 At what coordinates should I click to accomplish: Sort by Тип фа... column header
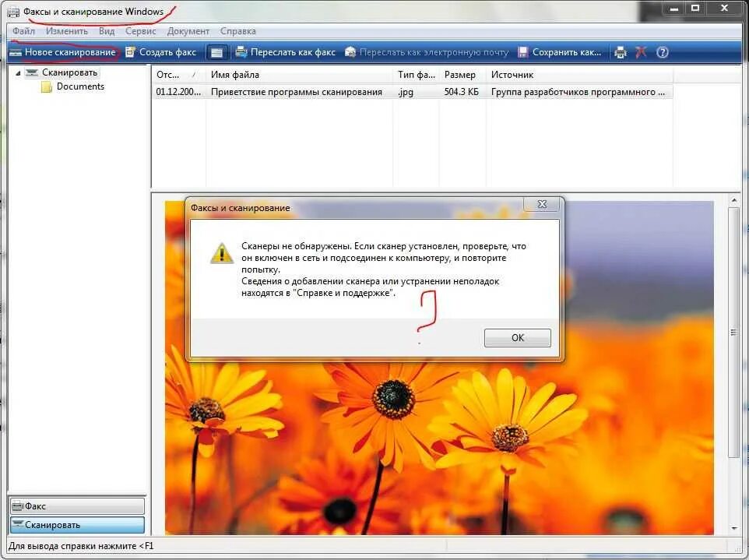point(416,75)
